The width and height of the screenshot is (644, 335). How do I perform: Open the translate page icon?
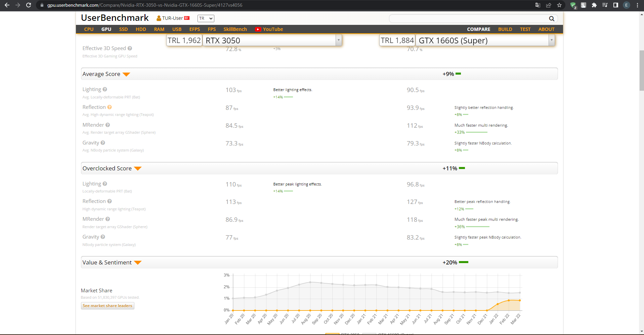tap(538, 5)
